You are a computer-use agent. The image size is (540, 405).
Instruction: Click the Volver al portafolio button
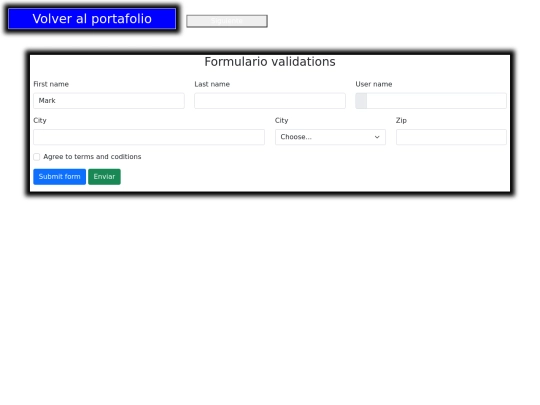(x=92, y=19)
